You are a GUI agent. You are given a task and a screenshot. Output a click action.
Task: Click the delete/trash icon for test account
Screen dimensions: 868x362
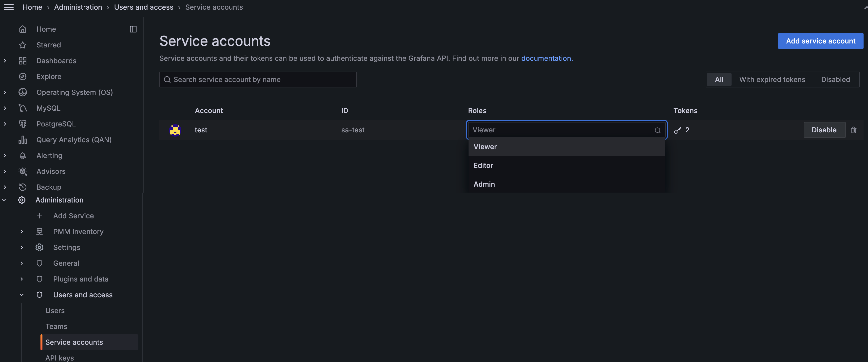(x=854, y=130)
